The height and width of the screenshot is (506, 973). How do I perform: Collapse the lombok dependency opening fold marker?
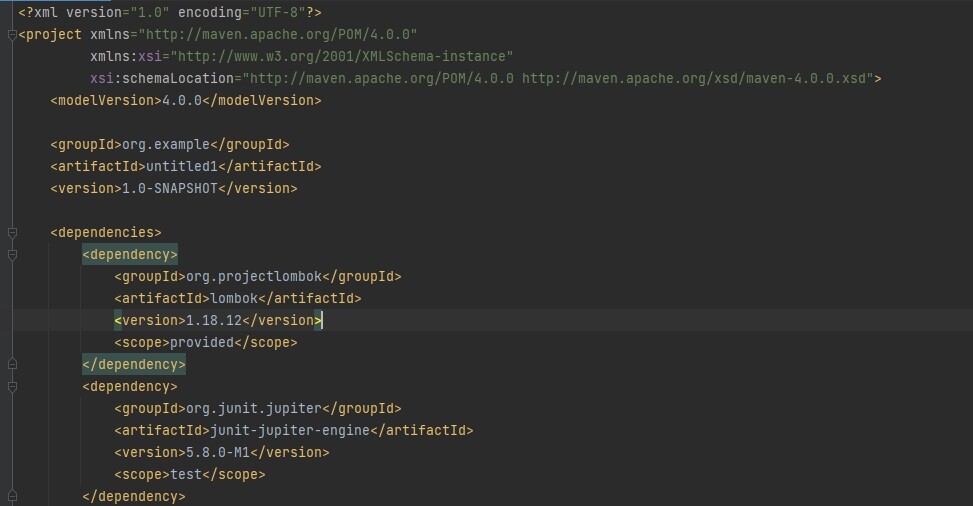click(12, 255)
